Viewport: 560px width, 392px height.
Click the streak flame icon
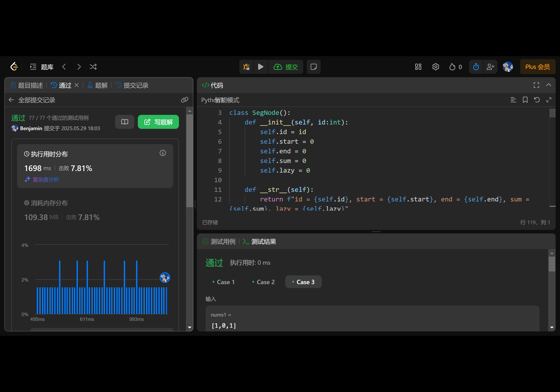click(x=452, y=66)
